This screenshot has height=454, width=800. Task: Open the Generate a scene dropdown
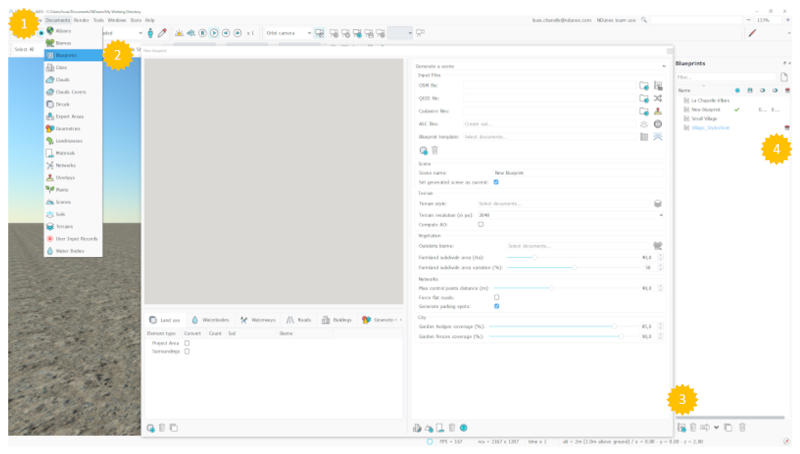[663, 65]
